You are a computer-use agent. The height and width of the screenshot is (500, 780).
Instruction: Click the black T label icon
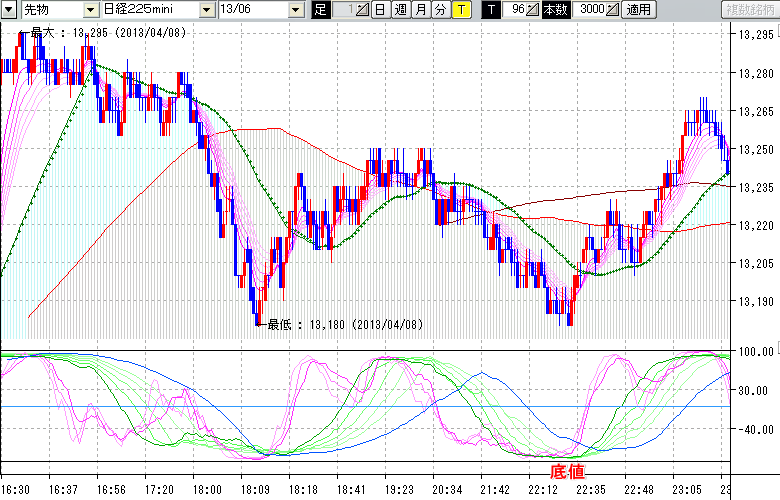(490, 10)
